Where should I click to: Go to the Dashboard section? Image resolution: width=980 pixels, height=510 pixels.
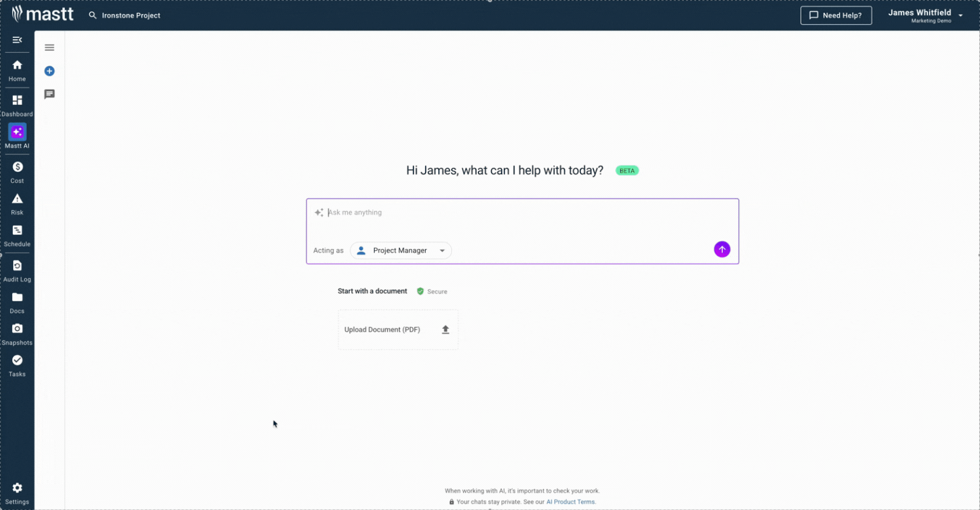[17, 104]
